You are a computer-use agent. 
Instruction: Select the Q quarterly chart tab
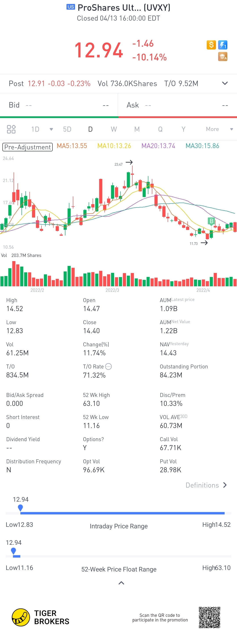tap(160, 129)
